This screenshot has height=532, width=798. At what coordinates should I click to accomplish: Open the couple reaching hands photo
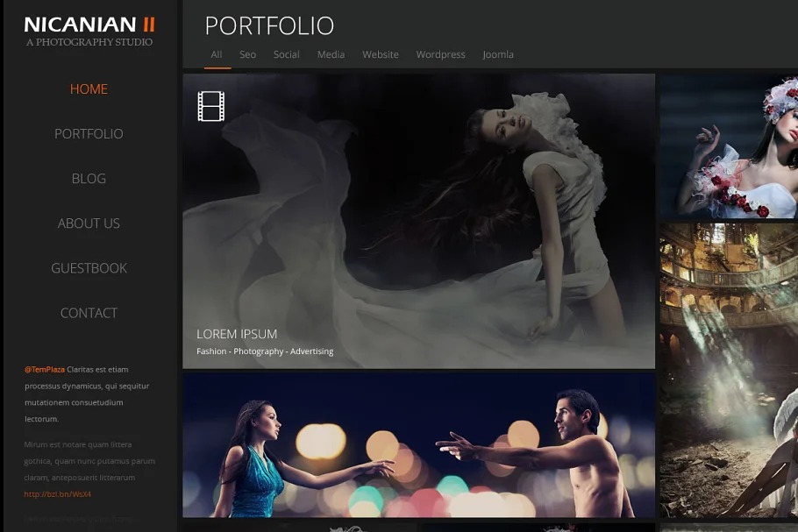(418, 445)
